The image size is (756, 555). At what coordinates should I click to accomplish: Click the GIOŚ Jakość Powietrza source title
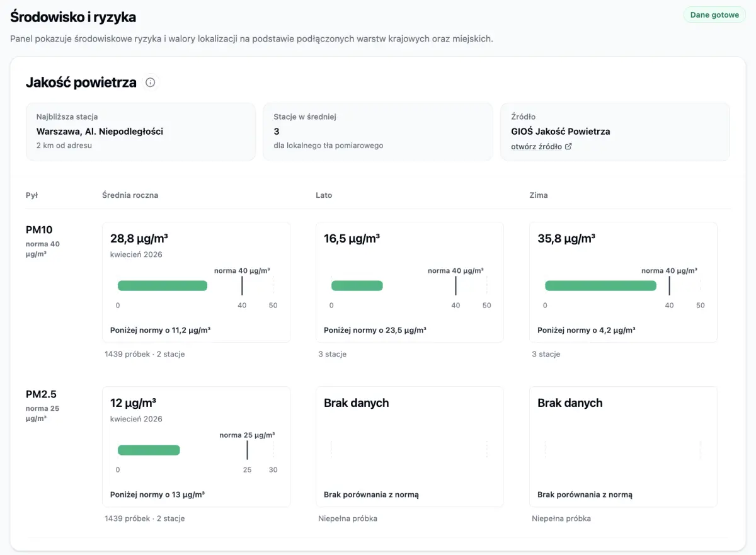(x=561, y=132)
